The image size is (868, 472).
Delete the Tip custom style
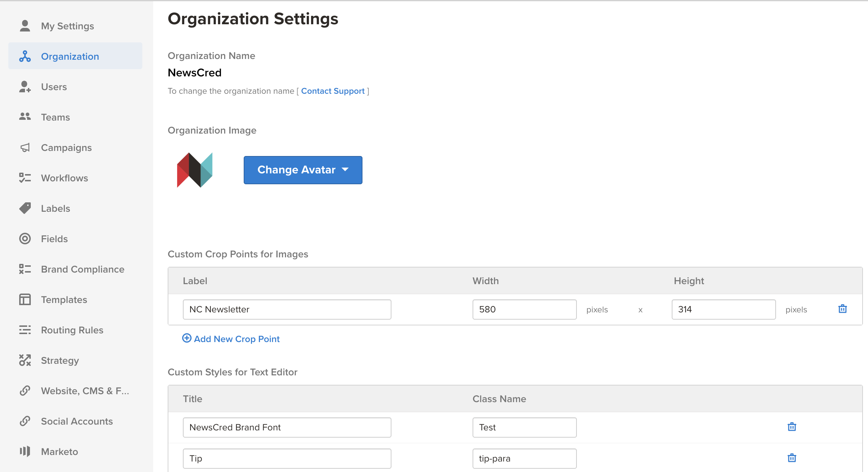[x=792, y=458]
